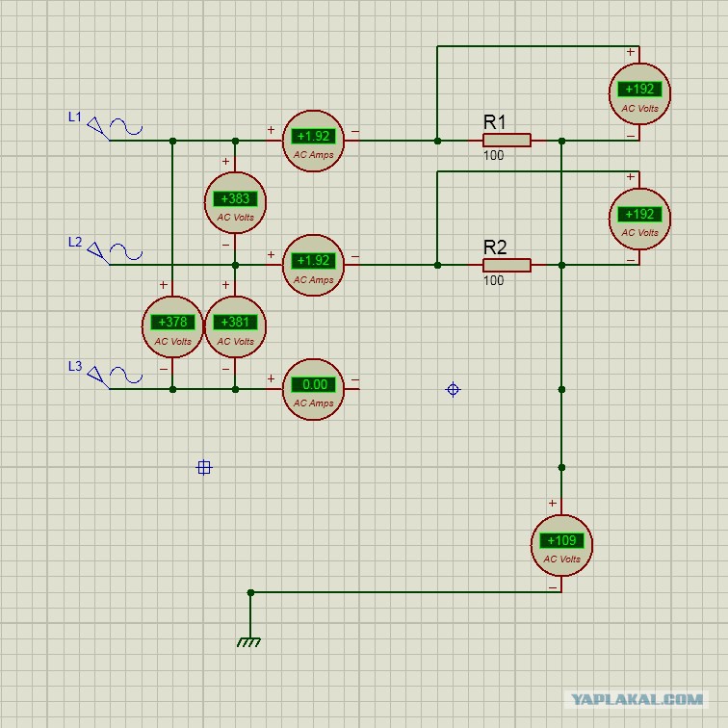
Task: Select the L3 sine generator terminal
Action: pyautogui.click(x=115, y=377)
